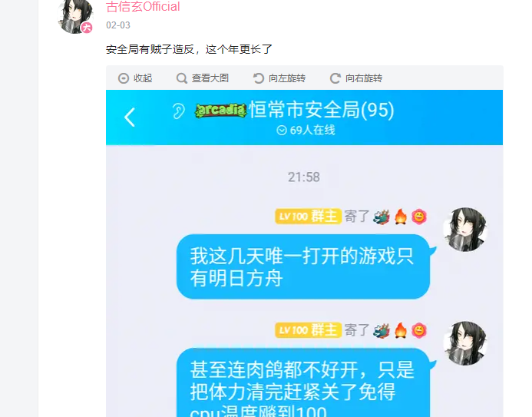Rotate image left with 向左旋转 icon

pos(258,78)
